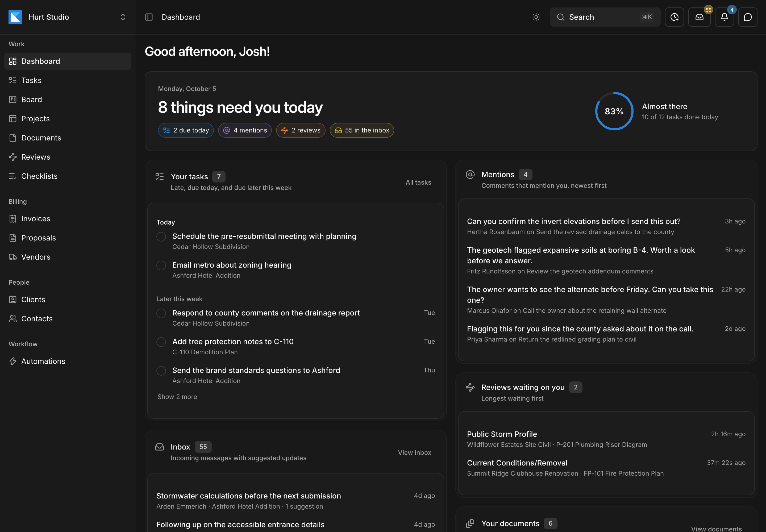The image size is (766, 532).
Task: Open Projects in the sidebar
Action: [68, 119]
